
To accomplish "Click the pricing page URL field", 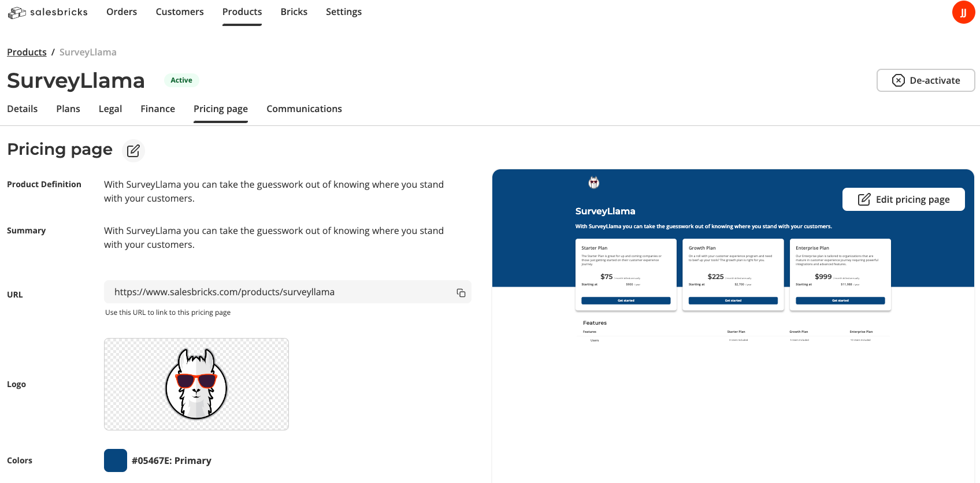I will point(288,292).
